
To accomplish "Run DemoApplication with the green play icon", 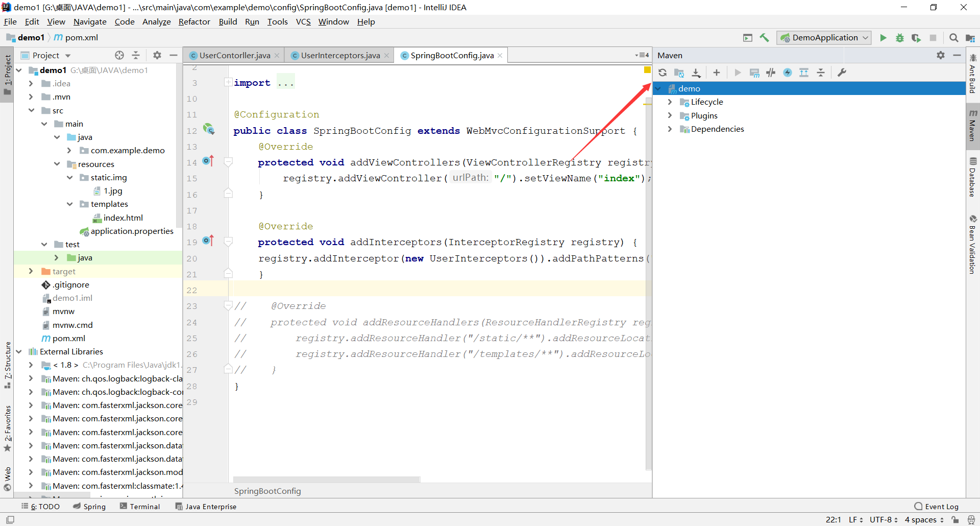I will click(883, 38).
